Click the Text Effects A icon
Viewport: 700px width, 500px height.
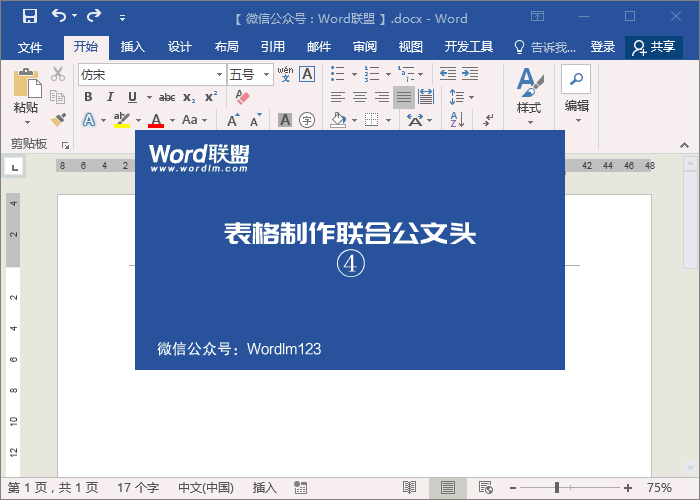(89, 120)
